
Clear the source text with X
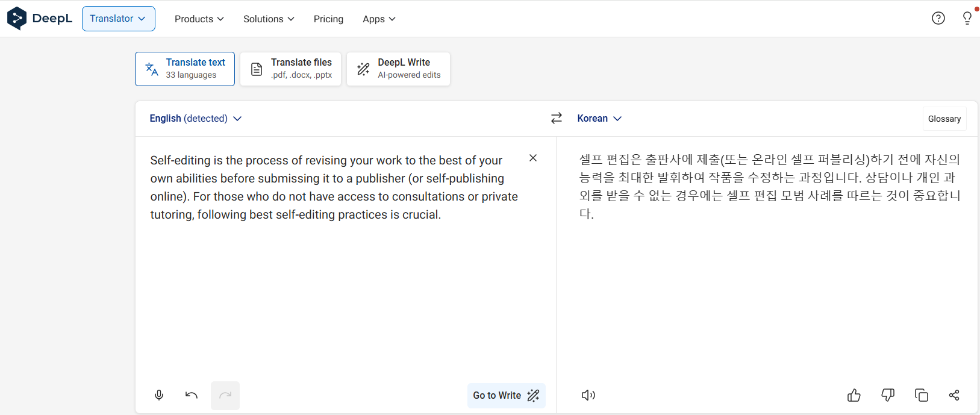(532, 158)
